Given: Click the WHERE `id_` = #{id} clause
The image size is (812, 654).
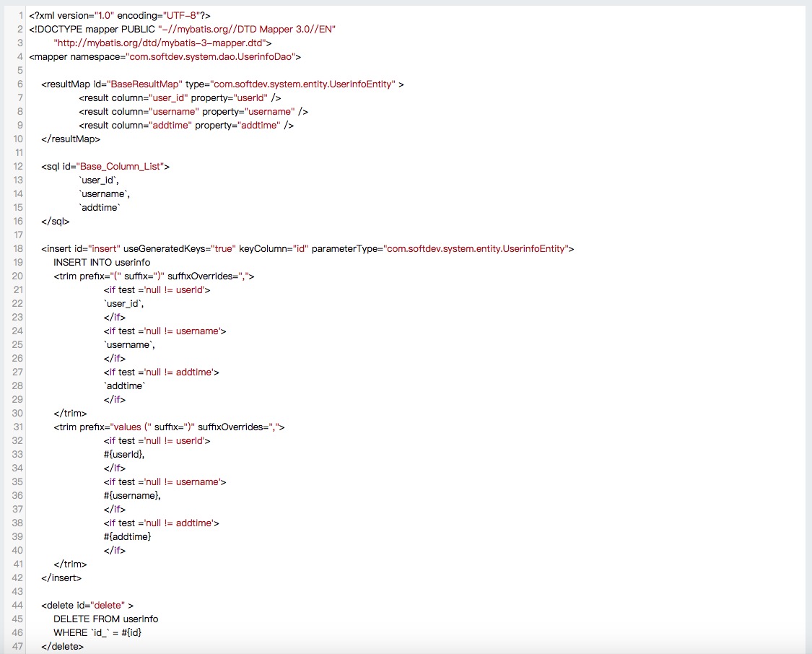Looking at the screenshot, I should pos(101,632).
